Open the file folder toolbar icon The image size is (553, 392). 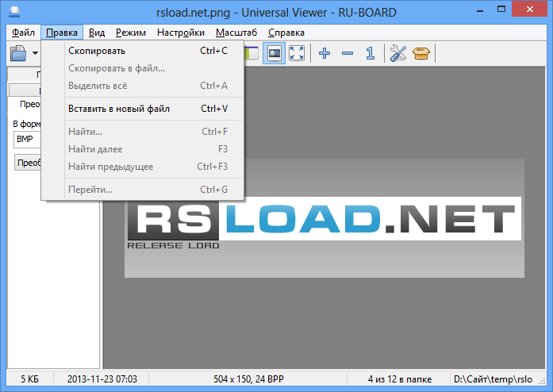pos(18,54)
